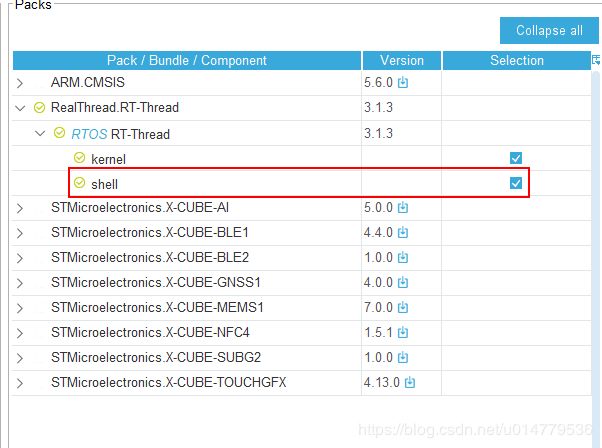This screenshot has width=602, height=448.
Task: Select the STMicroelectronics.X-CUBE-SUBG2 row text
Action: click(156, 357)
